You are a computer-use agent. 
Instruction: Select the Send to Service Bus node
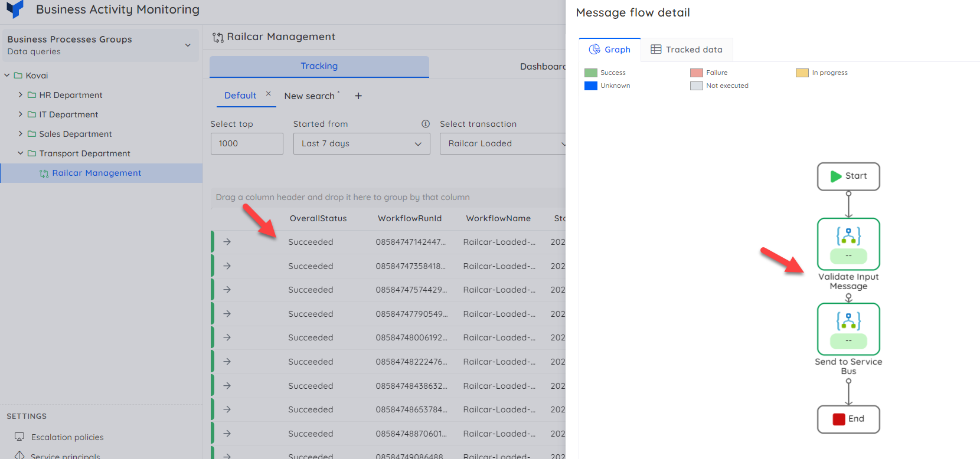pos(848,329)
